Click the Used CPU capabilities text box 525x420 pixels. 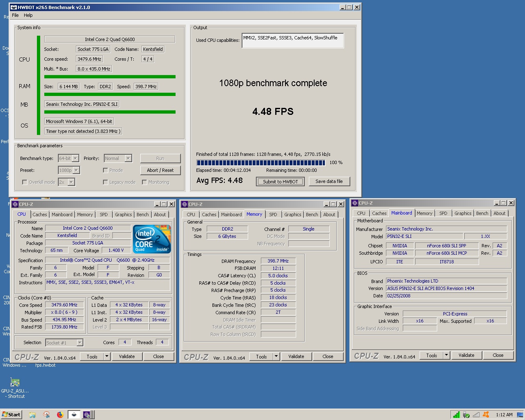[x=293, y=41]
